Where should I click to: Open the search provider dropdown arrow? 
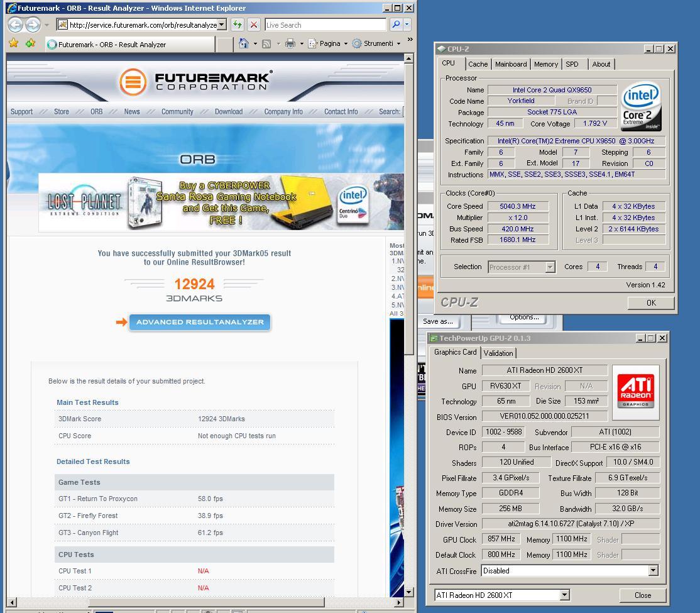(407, 25)
